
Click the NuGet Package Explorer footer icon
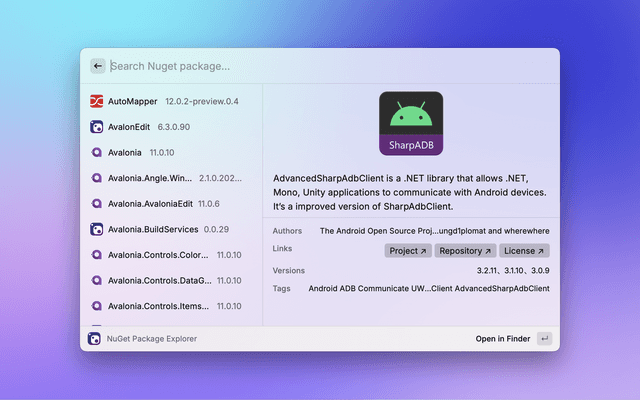[94, 339]
